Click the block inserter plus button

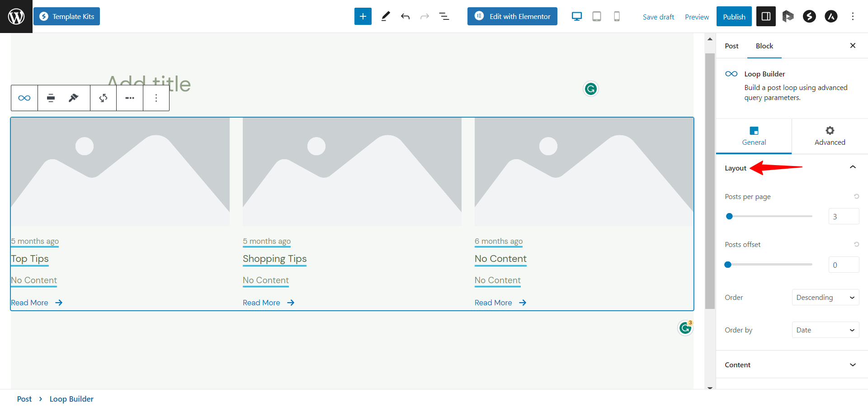click(363, 16)
